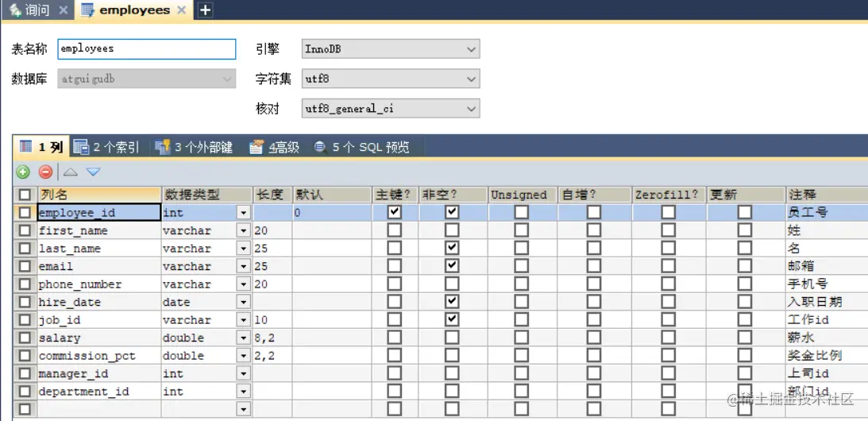Open the 1 列 columns tab
The height and width of the screenshot is (421, 868).
click(41, 147)
